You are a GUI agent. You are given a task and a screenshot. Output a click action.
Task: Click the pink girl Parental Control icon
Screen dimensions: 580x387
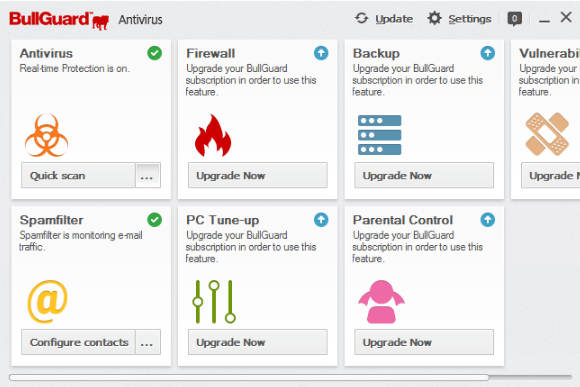(x=381, y=302)
